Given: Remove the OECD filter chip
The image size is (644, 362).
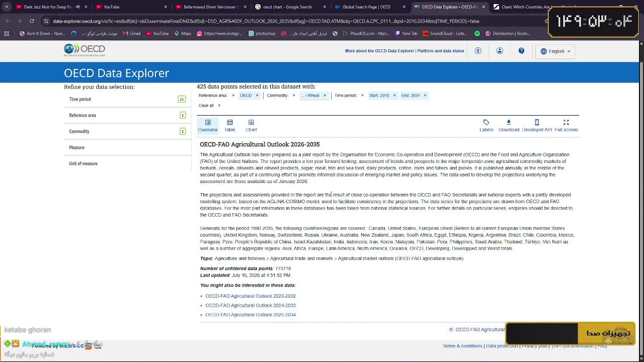Looking at the screenshot, I should [257, 96].
